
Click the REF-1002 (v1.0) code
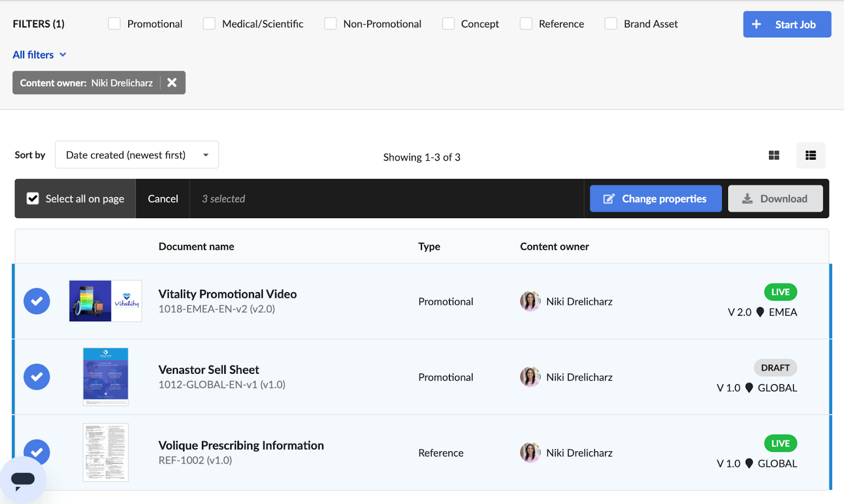[x=195, y=460]
